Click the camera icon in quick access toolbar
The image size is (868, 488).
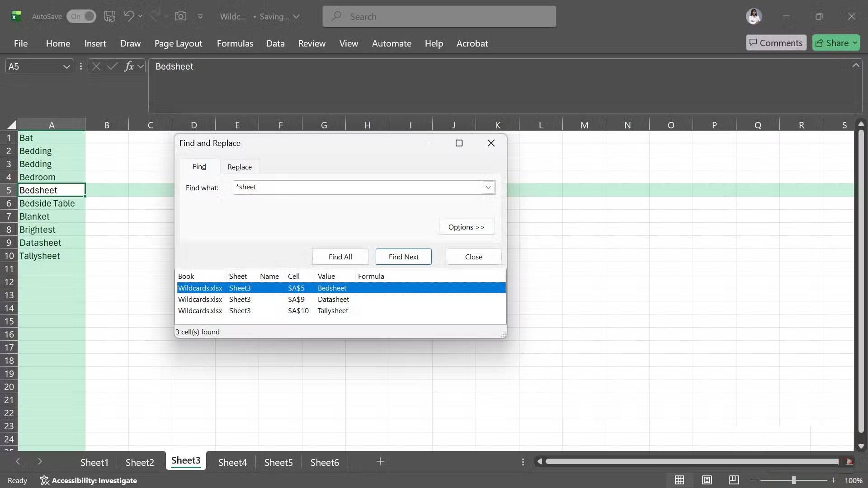point(181,16)
